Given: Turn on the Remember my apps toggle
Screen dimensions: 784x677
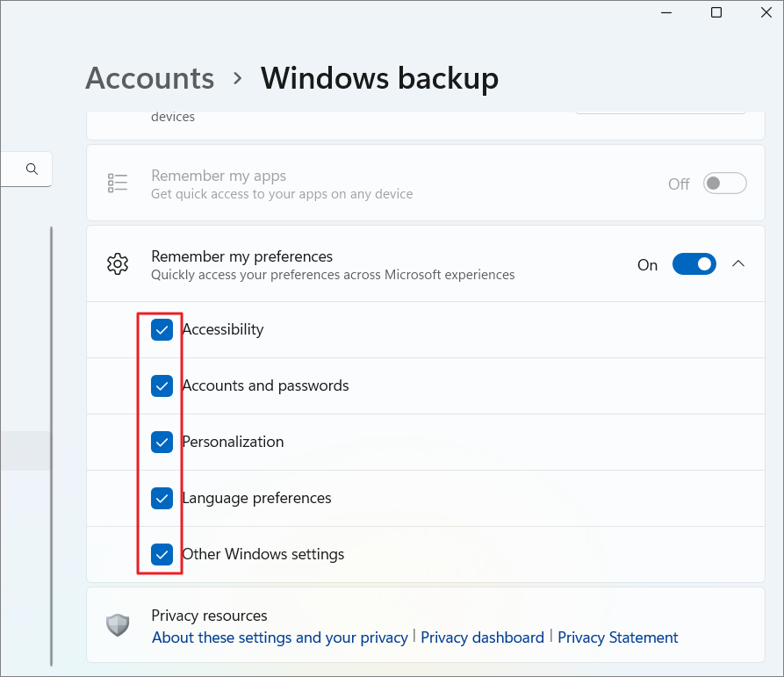Looking at the screenshot, I should (x=724, y=183).
